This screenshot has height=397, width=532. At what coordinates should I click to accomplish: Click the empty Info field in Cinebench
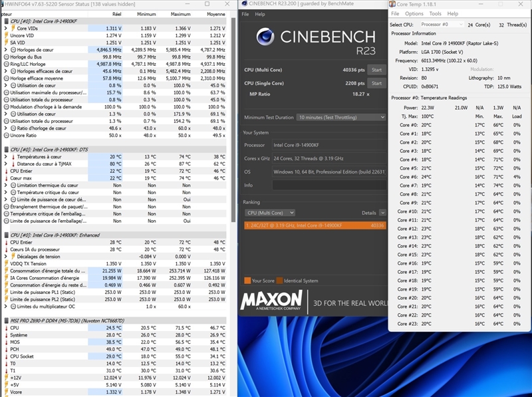pyautogui.click(x=329, y=186)
